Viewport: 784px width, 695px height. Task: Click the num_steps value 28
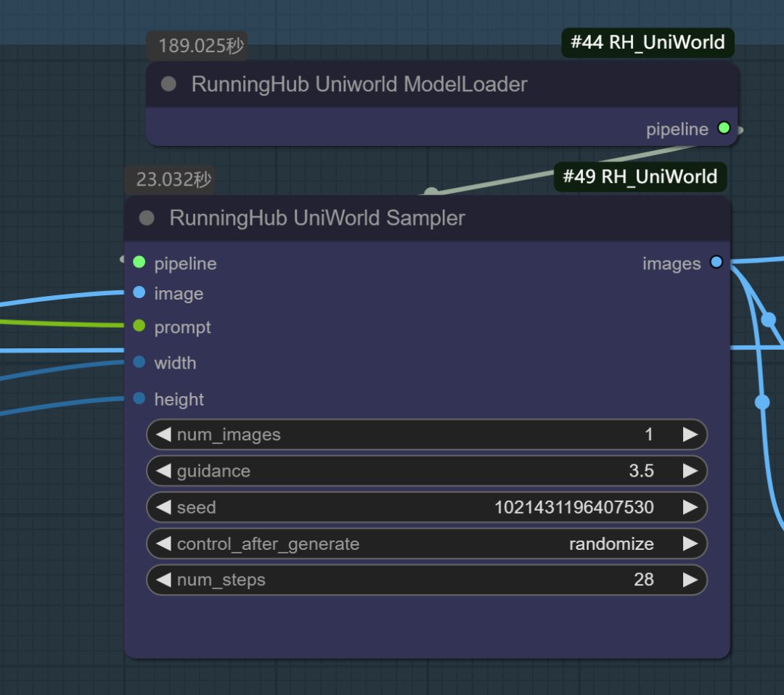click(644, 580)
